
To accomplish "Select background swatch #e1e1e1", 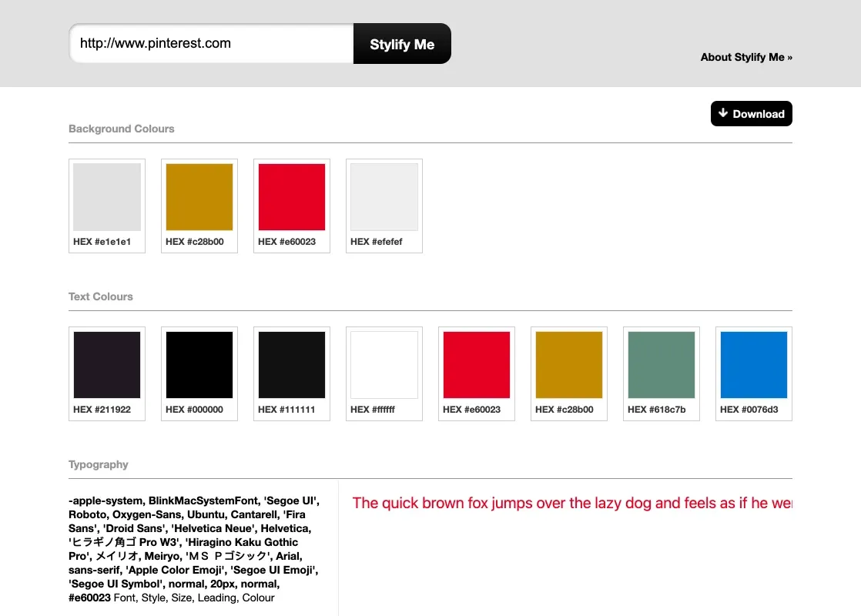I will coord(107,197).
